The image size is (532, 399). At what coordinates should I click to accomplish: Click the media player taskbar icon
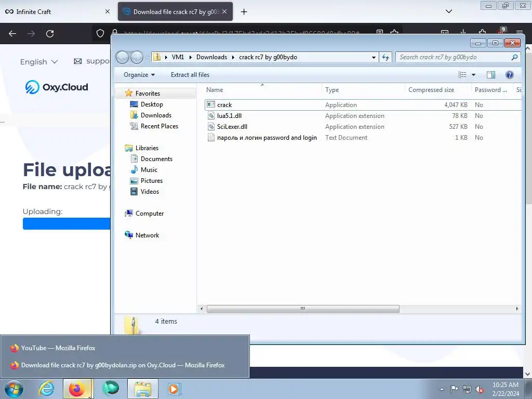pos(175,389)
